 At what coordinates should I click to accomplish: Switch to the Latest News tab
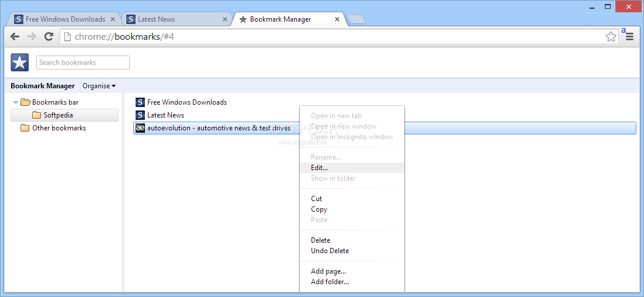point(178,19)
